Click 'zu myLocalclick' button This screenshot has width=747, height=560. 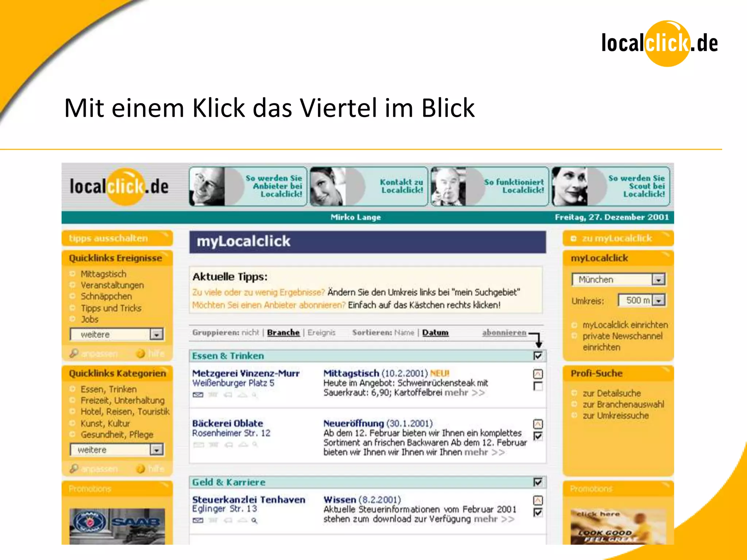[x=618, y=238]
